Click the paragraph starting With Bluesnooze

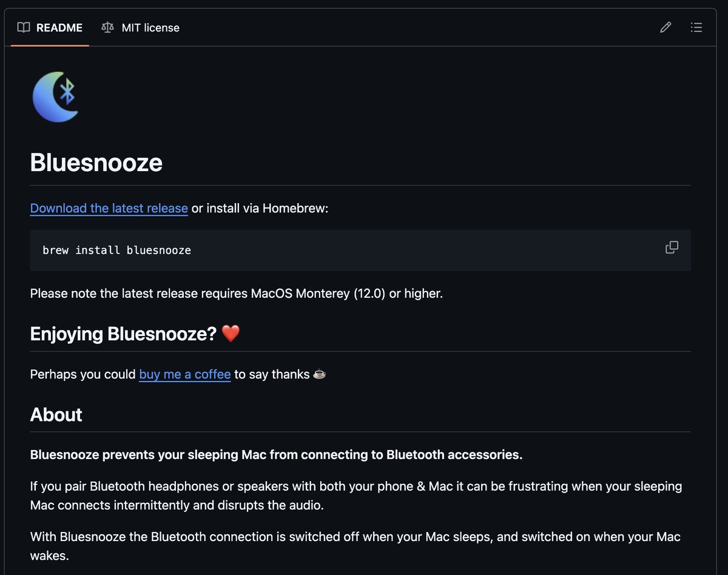pos(356,546)
